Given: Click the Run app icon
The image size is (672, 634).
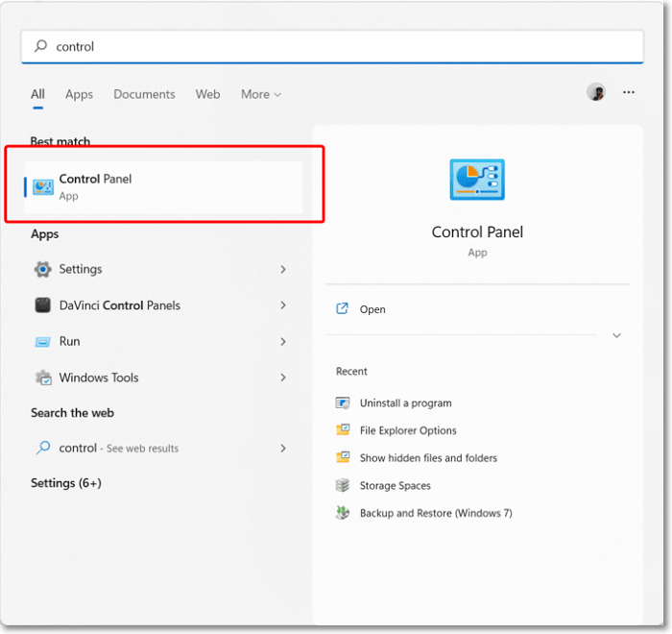Looking at the screenshot, I should (43, 342).
